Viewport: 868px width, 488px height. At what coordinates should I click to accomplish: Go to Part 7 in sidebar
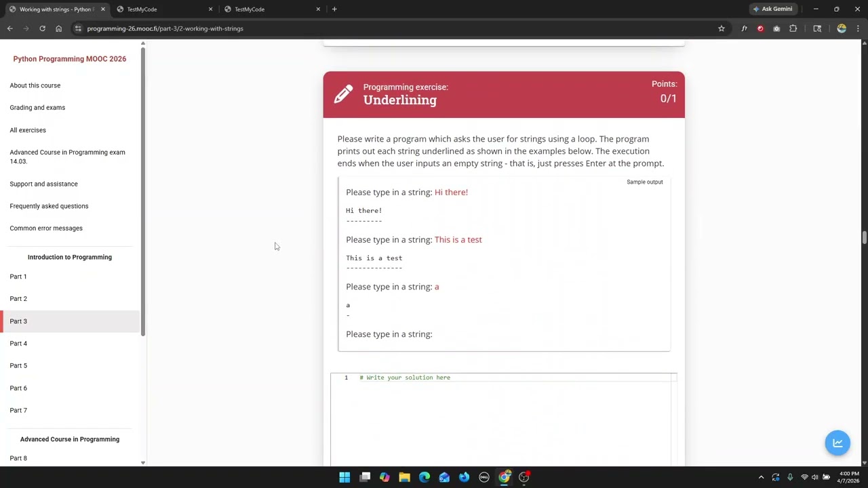[x=18, y=411]
